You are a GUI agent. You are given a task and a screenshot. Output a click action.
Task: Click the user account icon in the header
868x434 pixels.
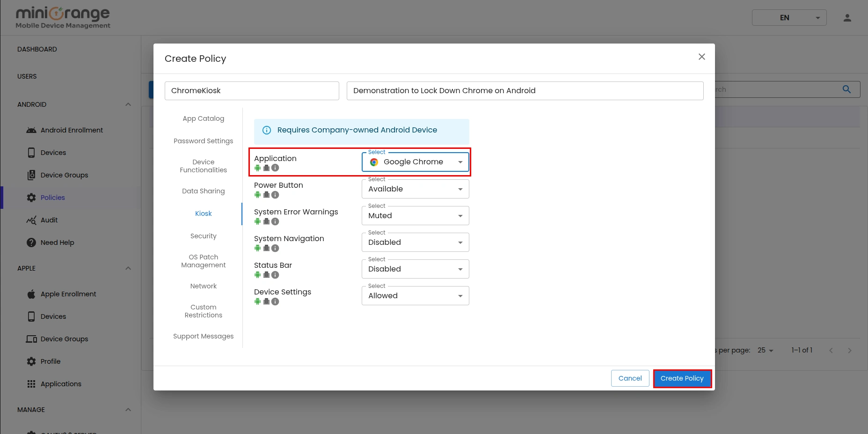pos(847,17)
